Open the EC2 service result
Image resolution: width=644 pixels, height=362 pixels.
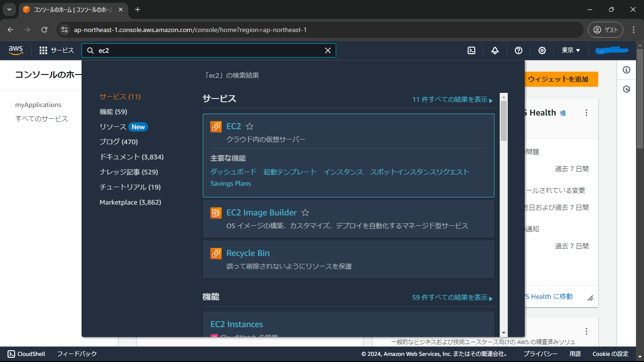[x=233, y=126]
